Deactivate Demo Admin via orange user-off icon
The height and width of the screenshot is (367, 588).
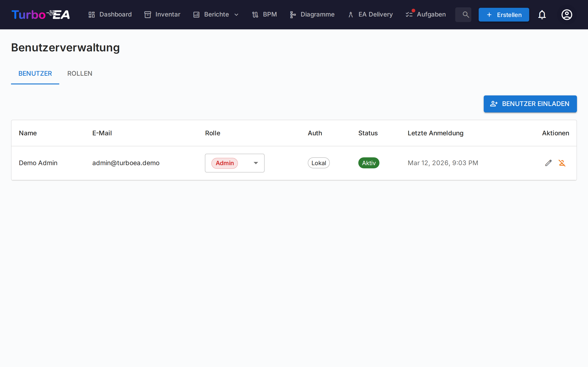(x=562, y=163)
